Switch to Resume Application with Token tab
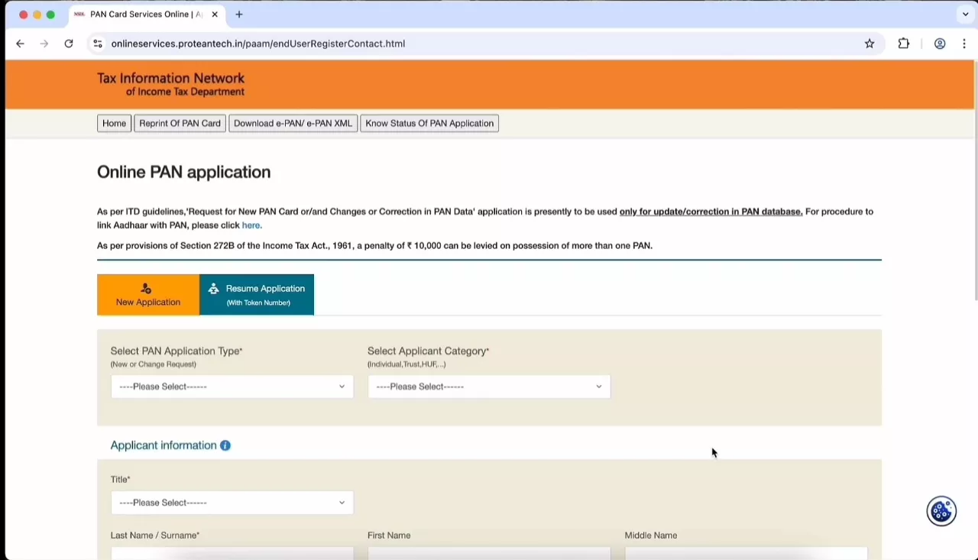This screenshot has height=560, width=978. pyautogui.click(x=257, y=295)
